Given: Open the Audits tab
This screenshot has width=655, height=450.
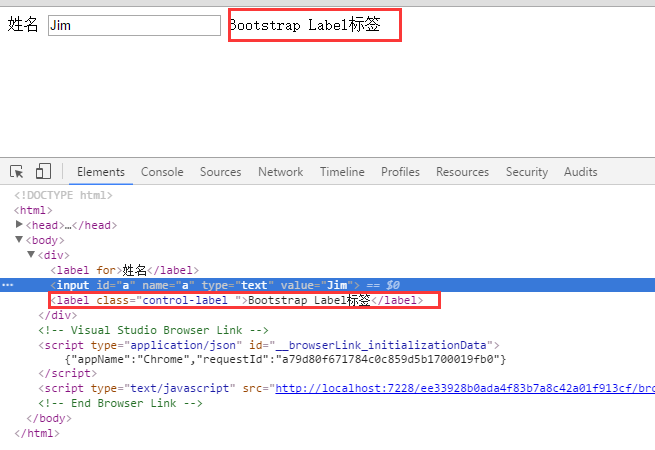Looking at the screenshot, I should pos(581,172).
